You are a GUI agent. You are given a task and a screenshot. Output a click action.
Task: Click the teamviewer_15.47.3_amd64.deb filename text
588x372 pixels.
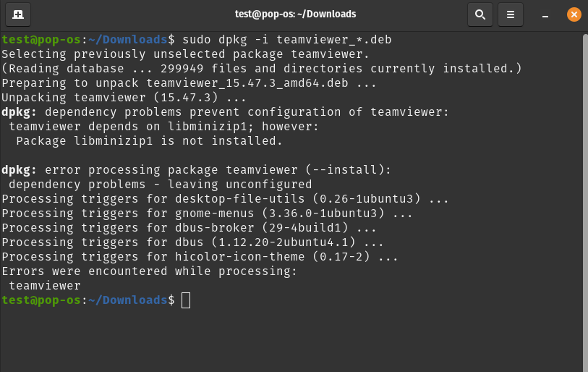(247, 83)
